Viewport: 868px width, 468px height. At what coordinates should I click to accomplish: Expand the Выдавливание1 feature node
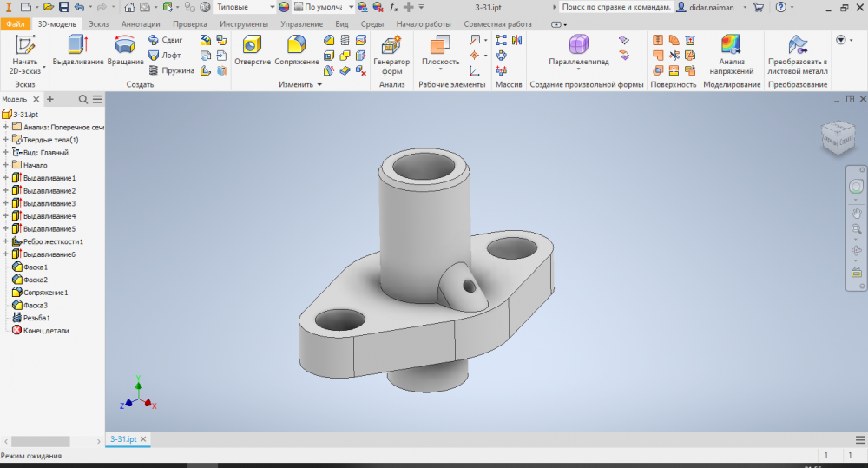pos(6,178)
